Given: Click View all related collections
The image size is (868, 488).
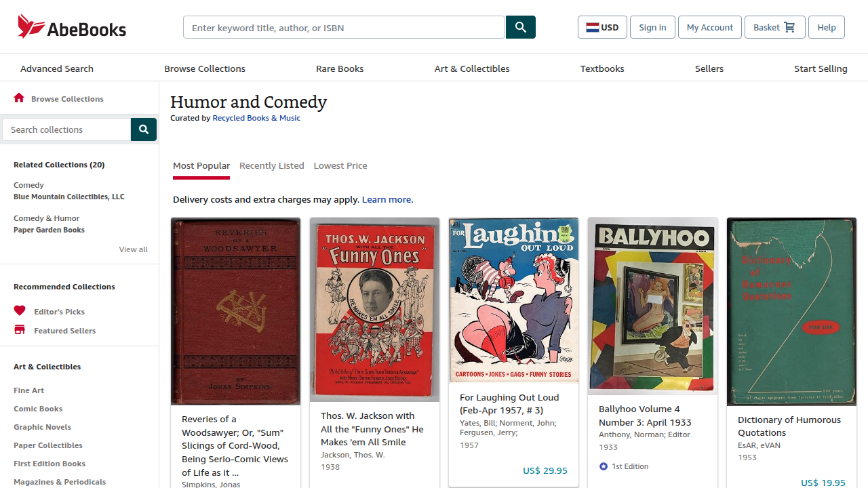Looking at the screenshot, I should pos(134,249).
